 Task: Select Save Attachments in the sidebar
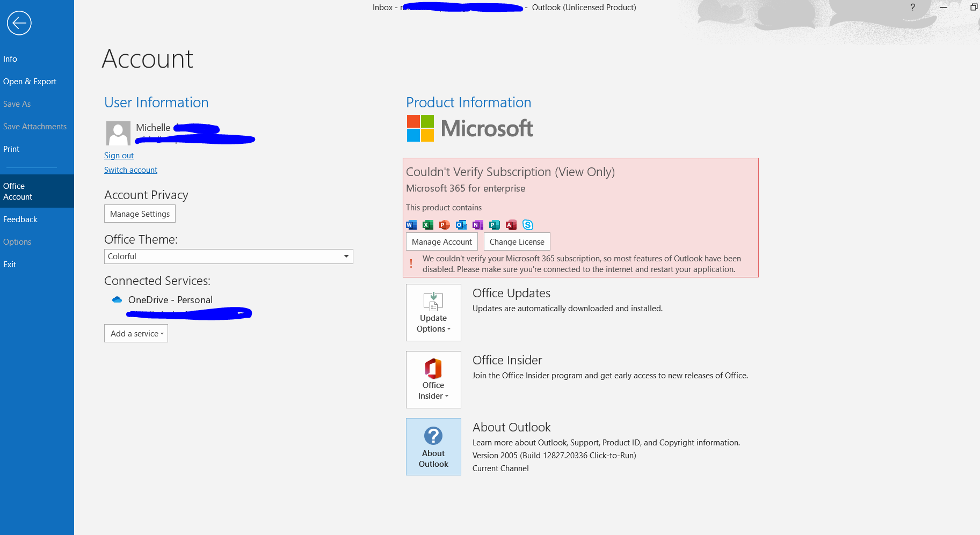coord(37,127)
